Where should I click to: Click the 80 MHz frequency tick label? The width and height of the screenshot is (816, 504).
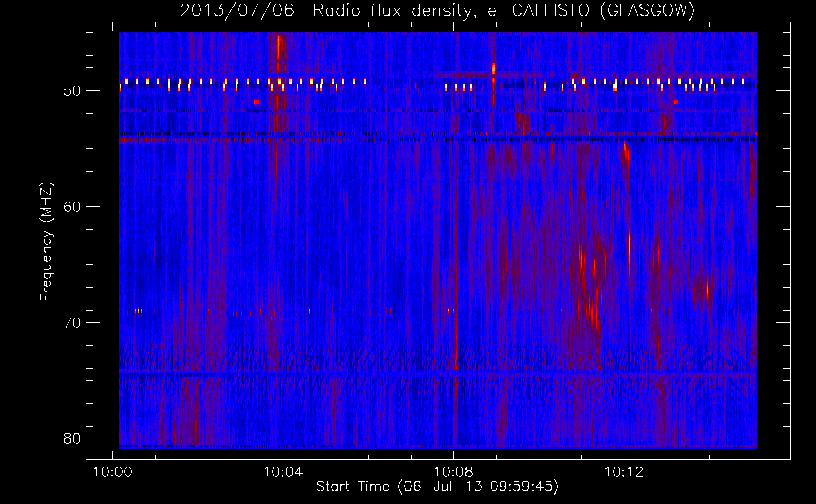tap(72, 438)
